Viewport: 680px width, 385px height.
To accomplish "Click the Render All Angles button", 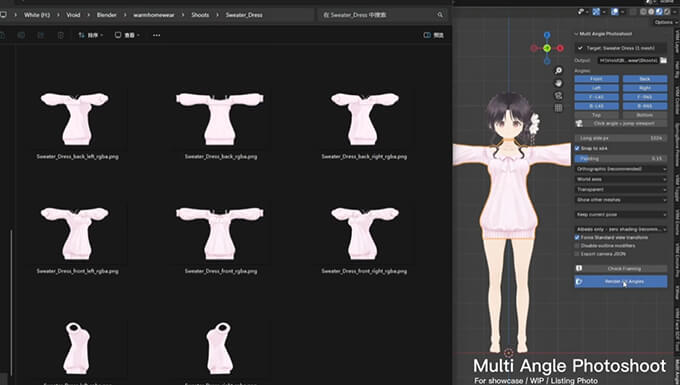I will (x=621, y=281).
